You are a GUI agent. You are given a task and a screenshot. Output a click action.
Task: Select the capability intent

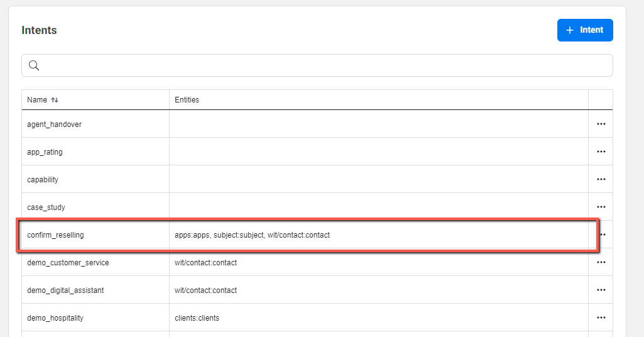[x=43, y=180]
